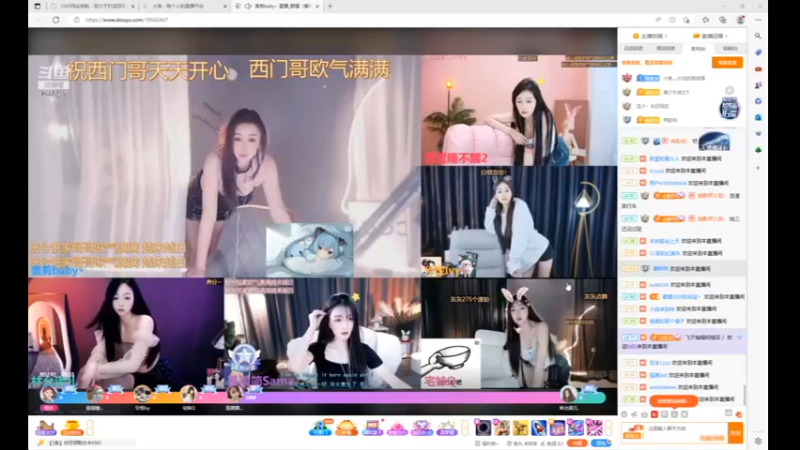Open sidebar settings gear at the bottom
800x450 pixels.
coord(758,441)
